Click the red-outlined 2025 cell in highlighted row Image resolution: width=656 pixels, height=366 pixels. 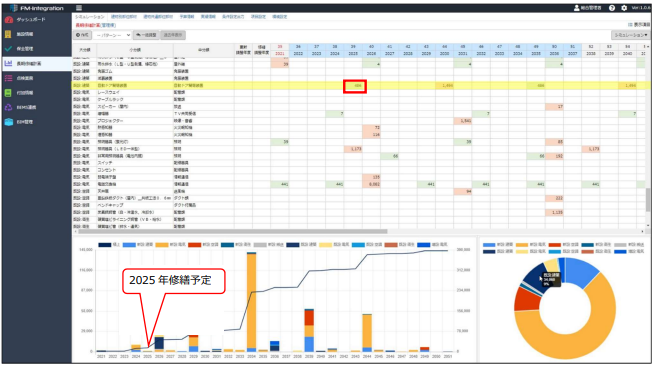tap(355, 86)
